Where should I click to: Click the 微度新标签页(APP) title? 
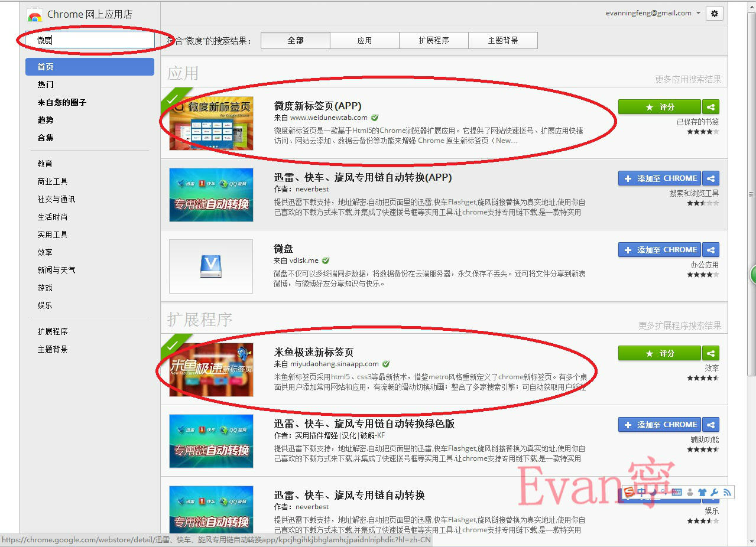(317, 106)
